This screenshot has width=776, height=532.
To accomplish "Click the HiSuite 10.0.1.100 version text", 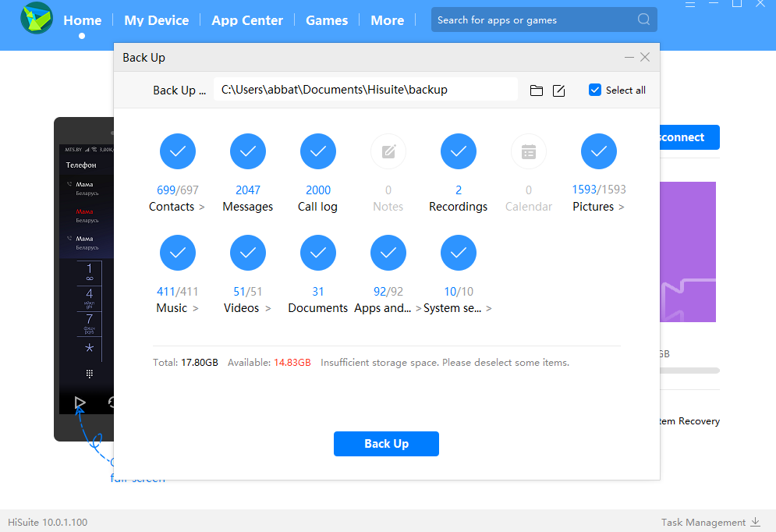I will pos(48,522).
